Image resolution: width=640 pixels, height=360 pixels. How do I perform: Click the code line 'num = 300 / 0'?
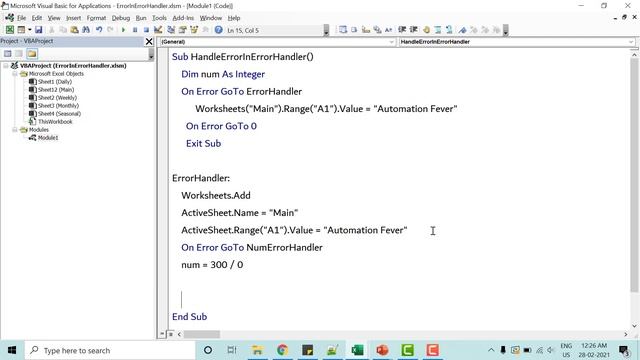pyautogui.click(x=212, y=265)
